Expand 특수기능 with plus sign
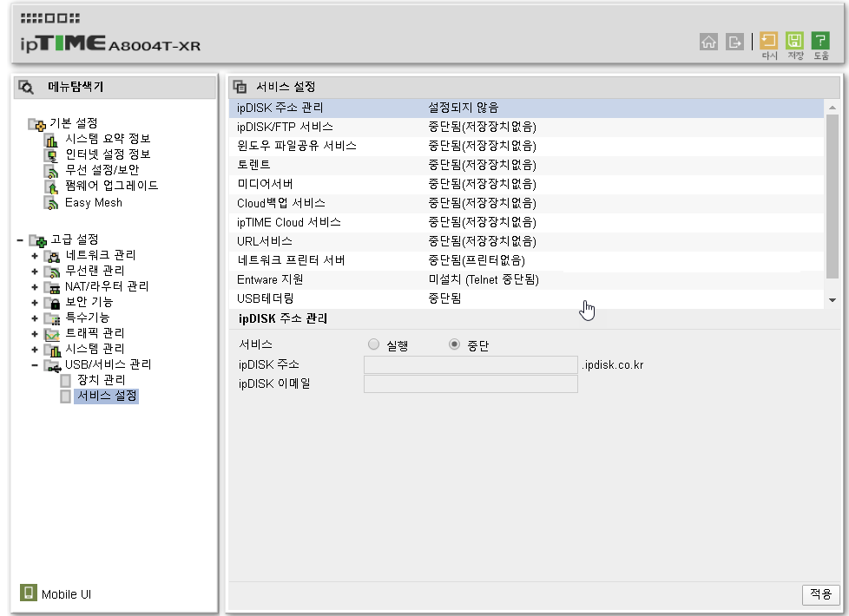849x616 pixels. (x=35, y=318)
